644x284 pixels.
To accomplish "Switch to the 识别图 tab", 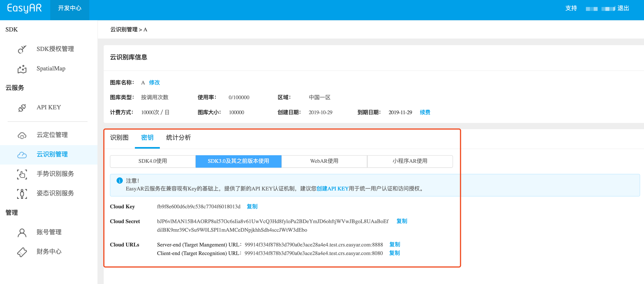I will click(119, 138).
